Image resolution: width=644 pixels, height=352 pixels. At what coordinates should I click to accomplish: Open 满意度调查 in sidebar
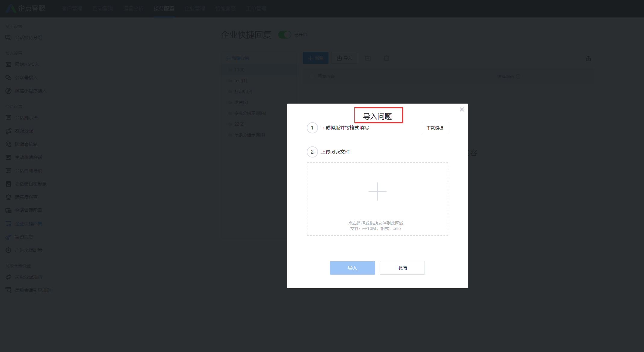coord(26,197)
